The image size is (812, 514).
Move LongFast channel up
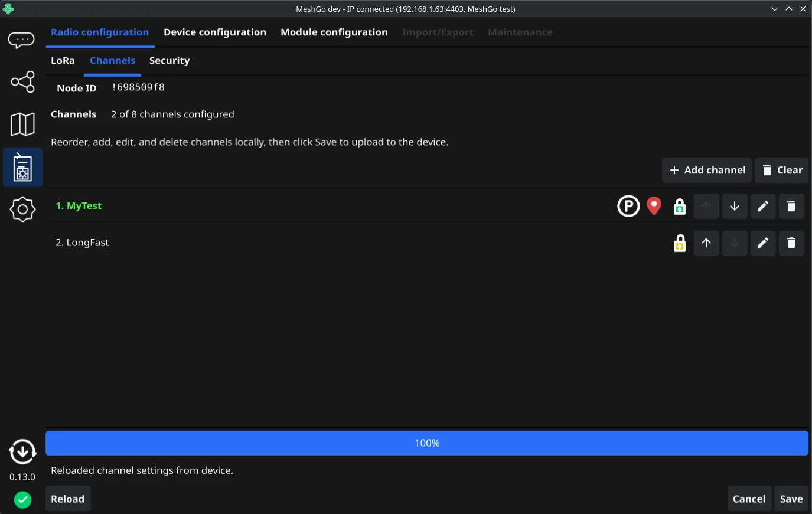706,243
